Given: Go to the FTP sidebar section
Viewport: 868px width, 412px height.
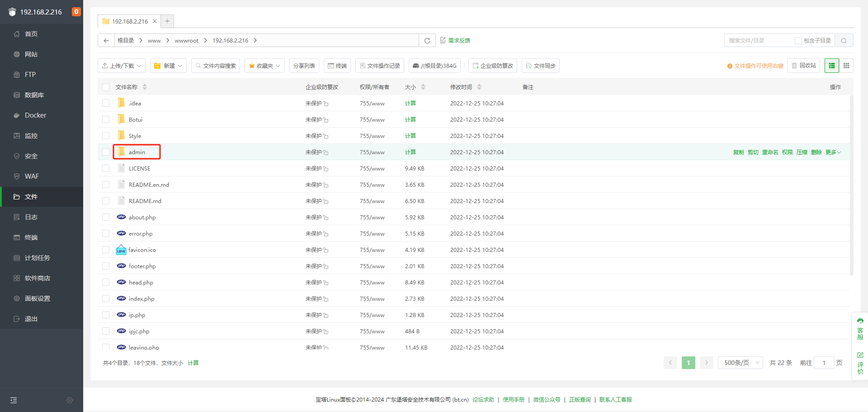Looking at the screenshot, I should (42, 75).
